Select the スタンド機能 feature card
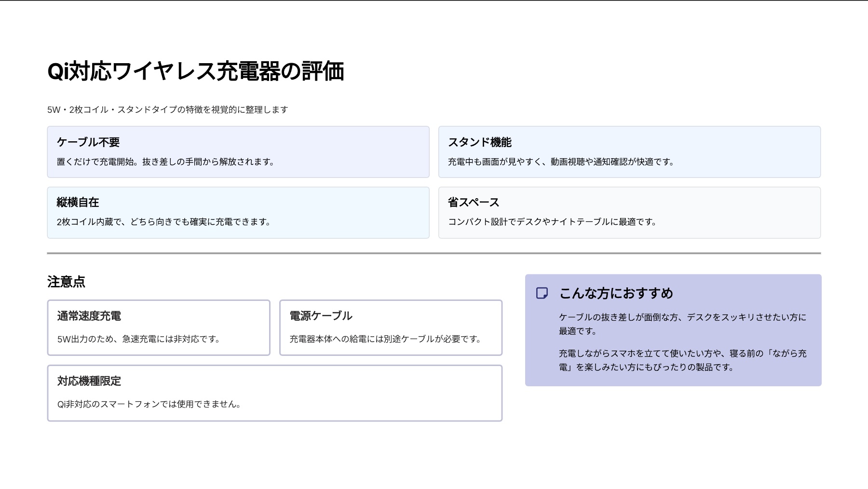Image resolution: width=868 pixels, height=489 pixels. point(629,151)
